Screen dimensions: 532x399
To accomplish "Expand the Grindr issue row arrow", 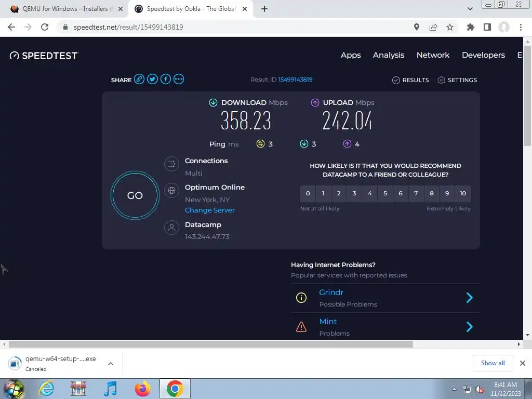I will pos(470,298).
